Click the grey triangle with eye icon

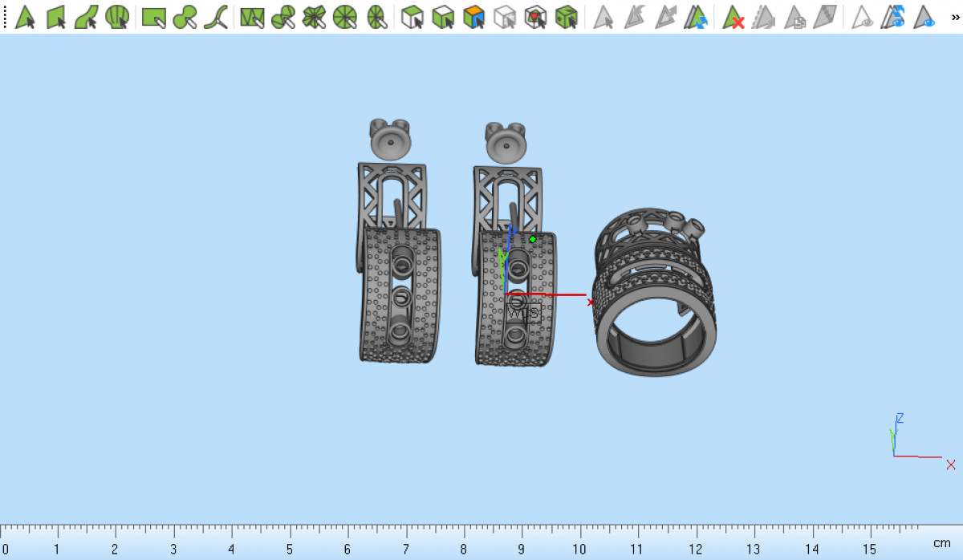coord(863,17)
